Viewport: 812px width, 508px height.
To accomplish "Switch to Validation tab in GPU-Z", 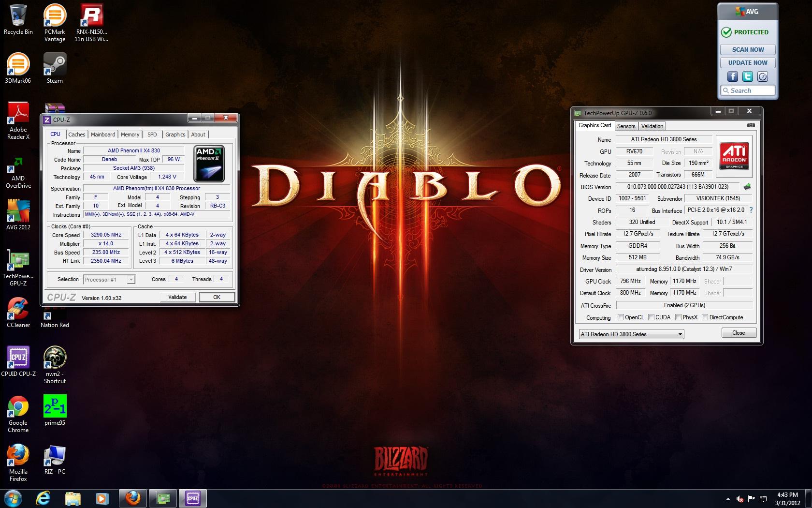I will pos(652,126).
